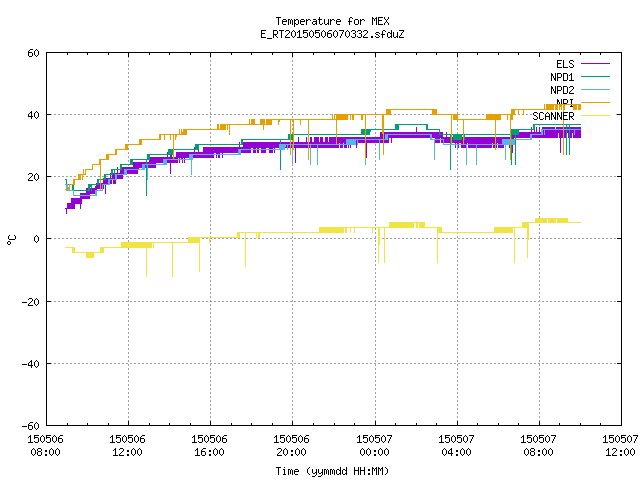Viewport: 640px width, 480px height.
Task: Select the NPD1 legend label
Action: pyautogui.click(x=562, y=77)
